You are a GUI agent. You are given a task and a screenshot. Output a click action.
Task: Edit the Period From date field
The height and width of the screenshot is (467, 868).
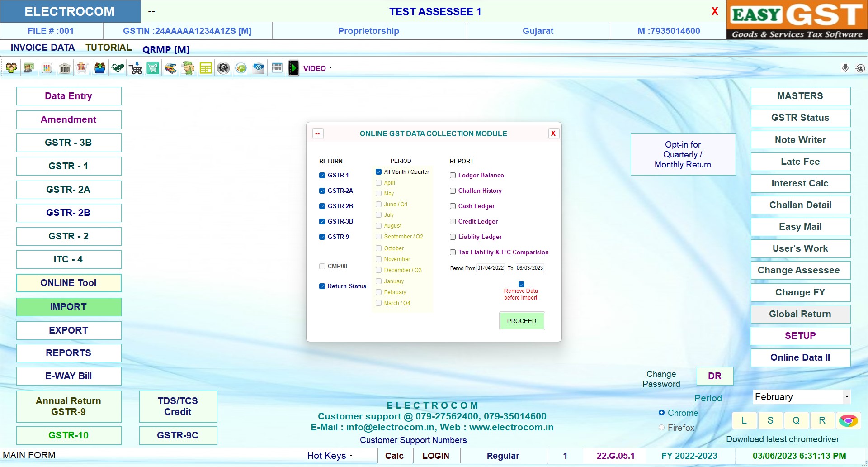[491, 268]
